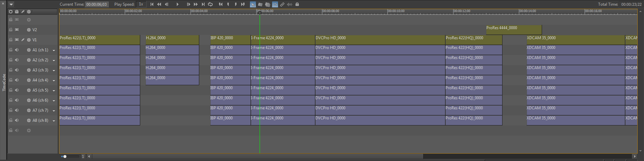Lock the V1 track
Image resolution: width=644 pixels, height=161 pixels.
pos(11,40)
